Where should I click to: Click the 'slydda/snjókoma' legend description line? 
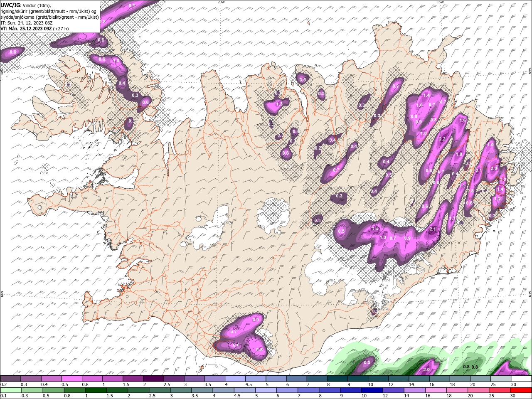50,17
